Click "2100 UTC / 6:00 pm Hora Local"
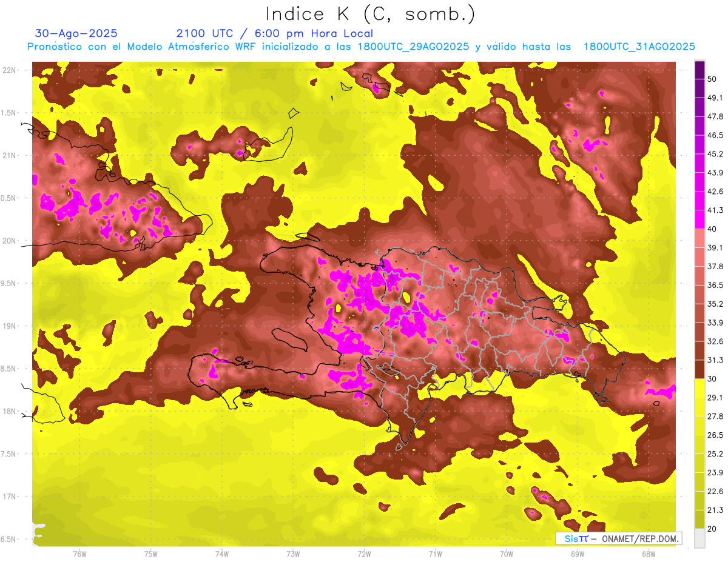Viewport: 728px width, 562px height. pyautogui.click(x=275, y=33)
